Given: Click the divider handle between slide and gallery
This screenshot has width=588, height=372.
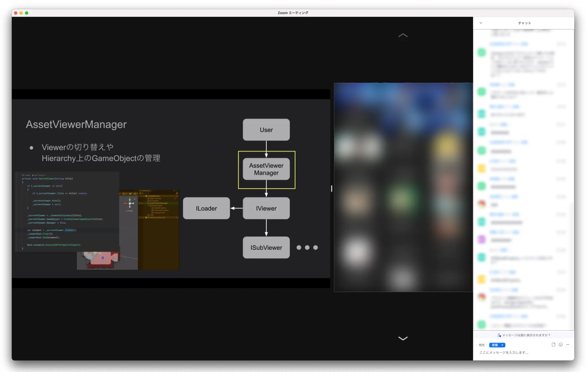Looking at the screenshot, I should (332, 189).
